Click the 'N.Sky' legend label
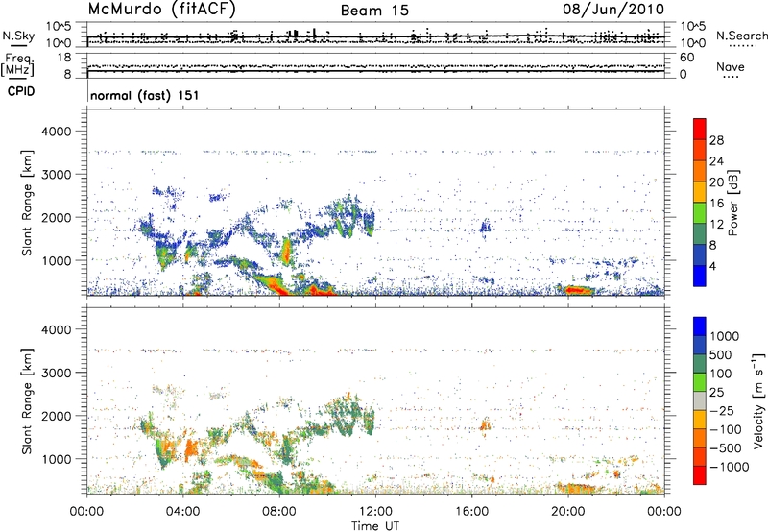 18,36
